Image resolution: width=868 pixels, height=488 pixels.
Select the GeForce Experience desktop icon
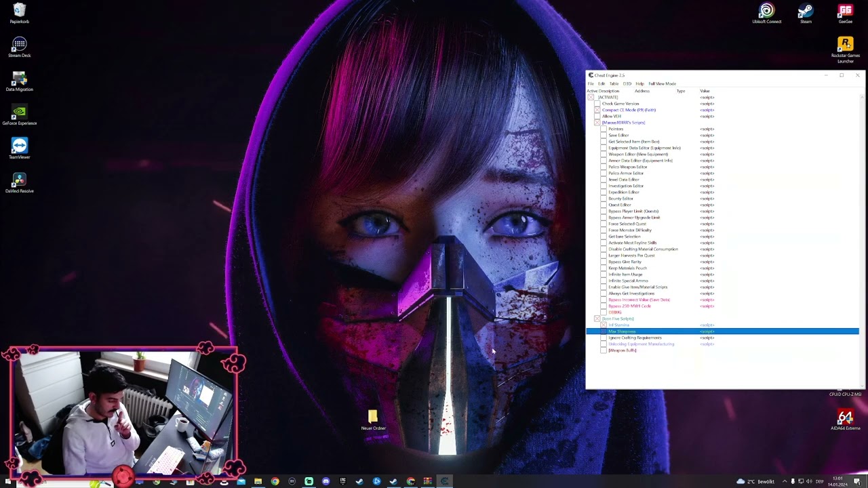click(19, 115)
